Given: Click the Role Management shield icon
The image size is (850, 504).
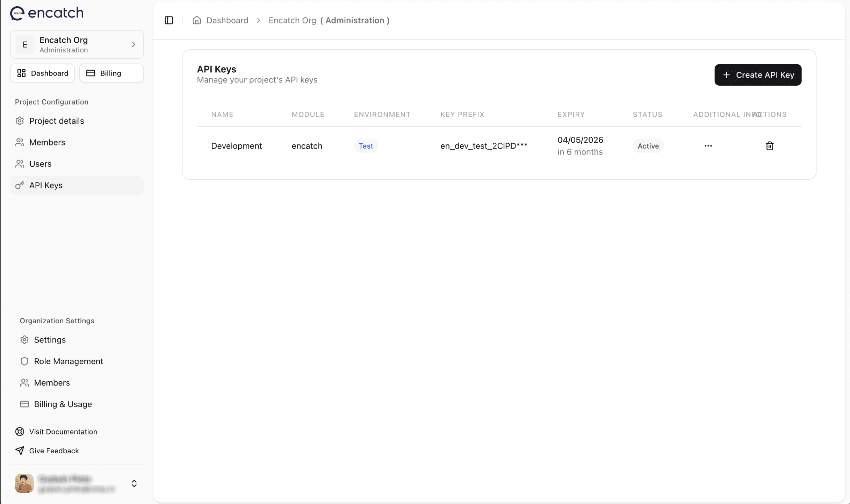Looking at the screenshot, I should (24, 361).
